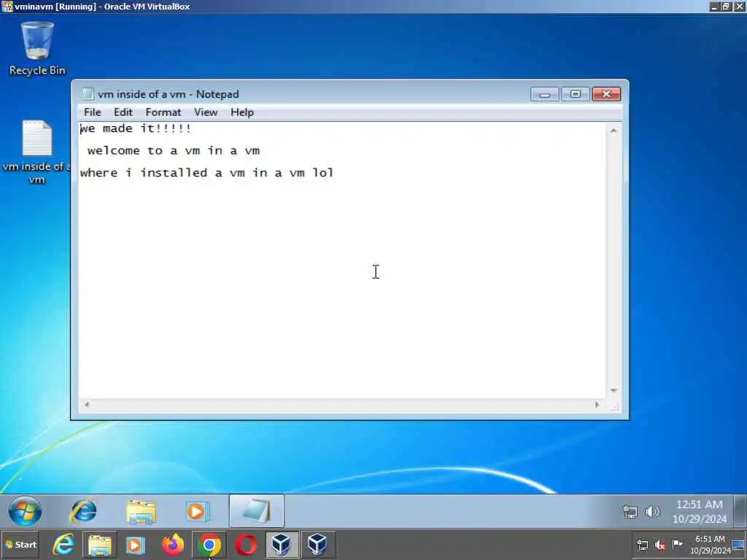Place cursor in 'where i installed a vm' line
The height and width of the screenshot is (560, 747).
tap(206, 173)
